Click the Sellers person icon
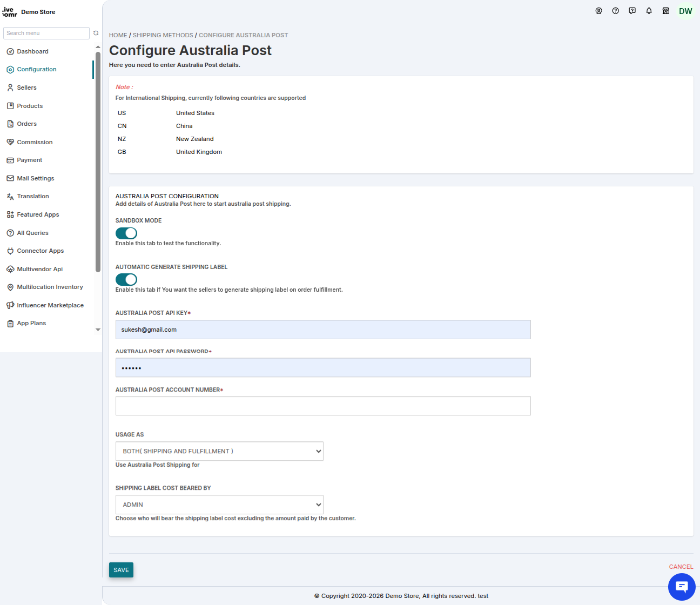 pyautogui.click(x=10, y=88)
